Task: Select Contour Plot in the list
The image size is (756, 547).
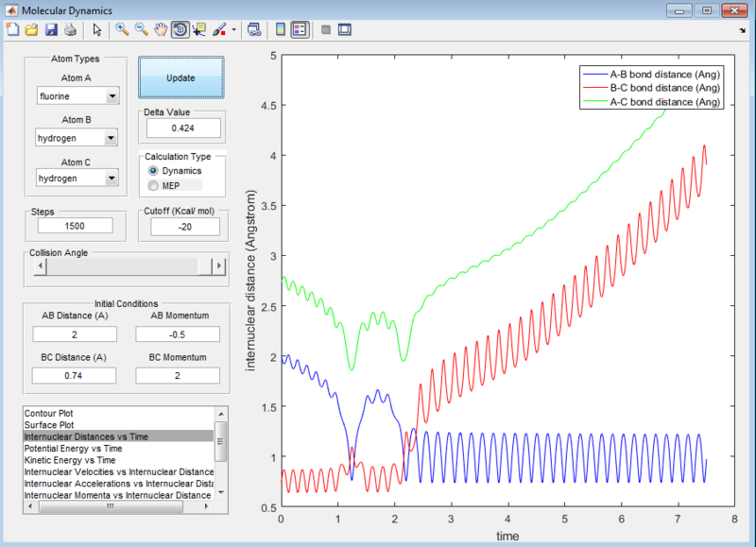Action: [x=49, y=414]
